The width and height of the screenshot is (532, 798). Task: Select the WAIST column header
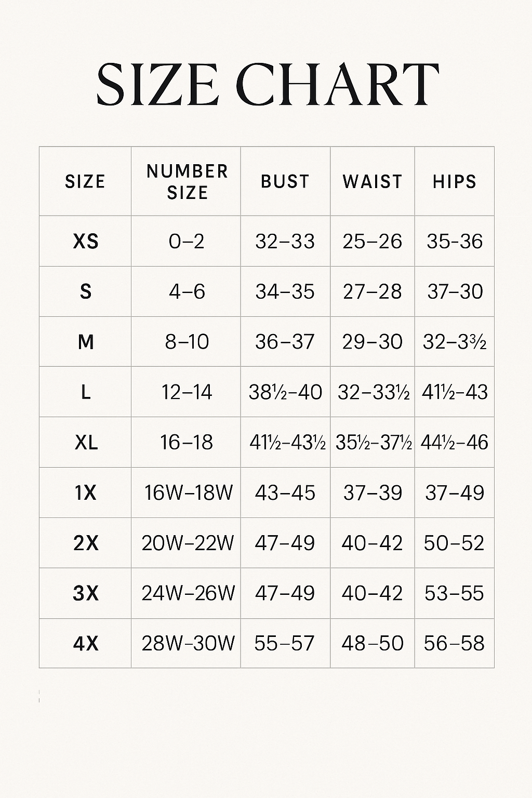pyautogui.click(x=373, y=181)
